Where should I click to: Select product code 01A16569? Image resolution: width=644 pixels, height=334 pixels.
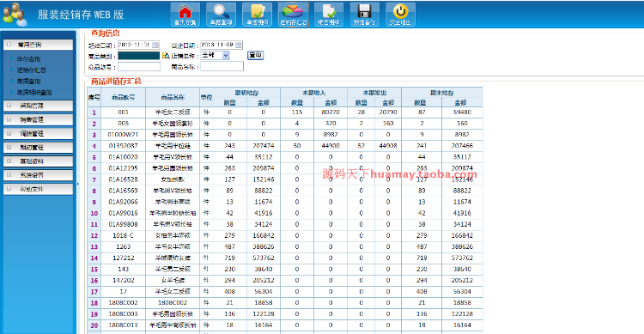[x=123, y=191]
